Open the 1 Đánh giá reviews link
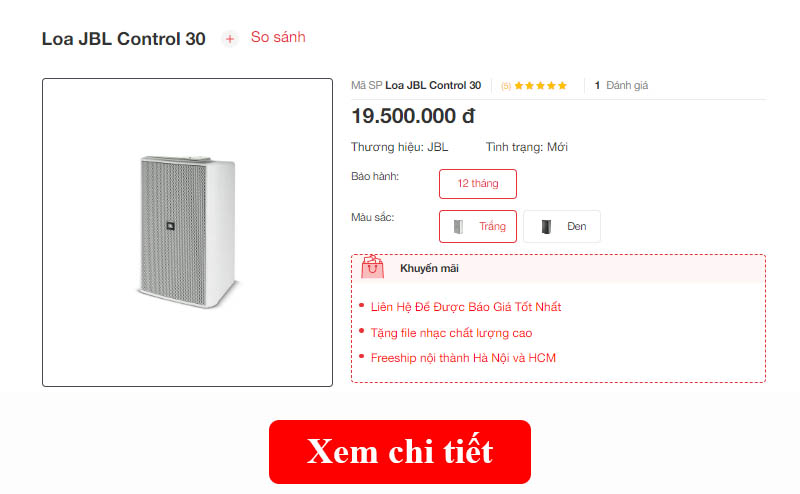The image size is (800, 494). coord(621,86)
